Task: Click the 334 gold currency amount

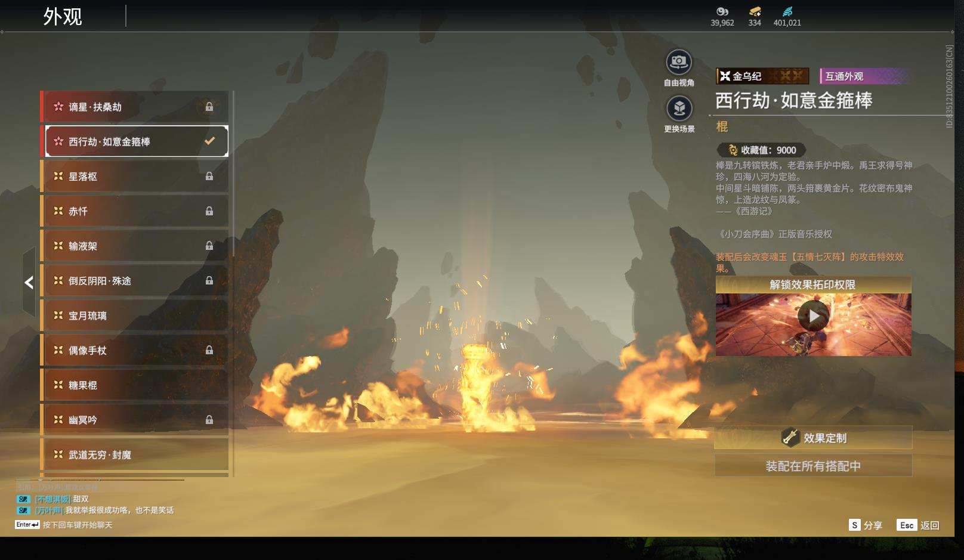Action: (755, 23)
